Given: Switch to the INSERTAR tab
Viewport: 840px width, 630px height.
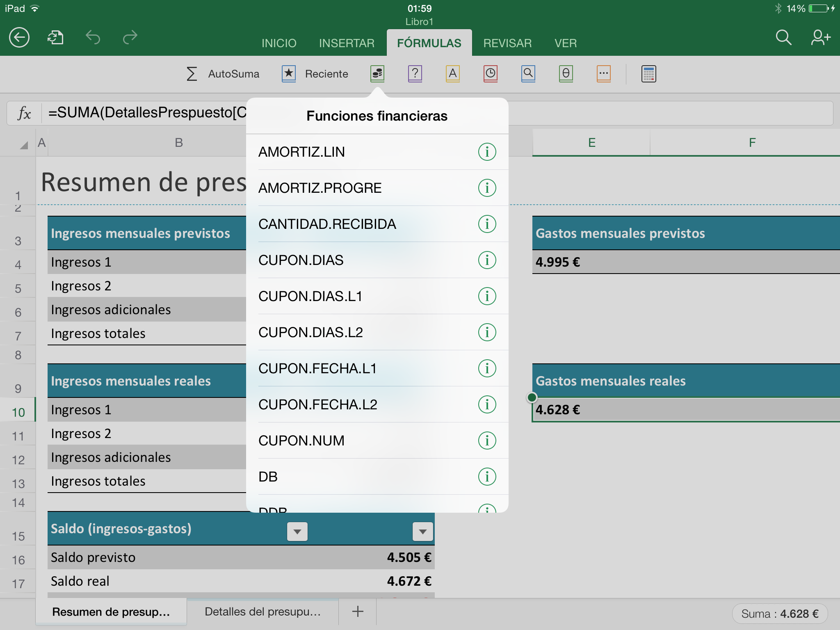Looking at the screenshot, I should 347,43.
